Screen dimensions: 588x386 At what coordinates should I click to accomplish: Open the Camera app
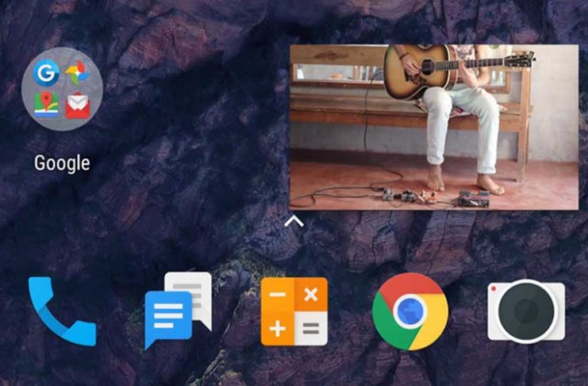[526, 311]
